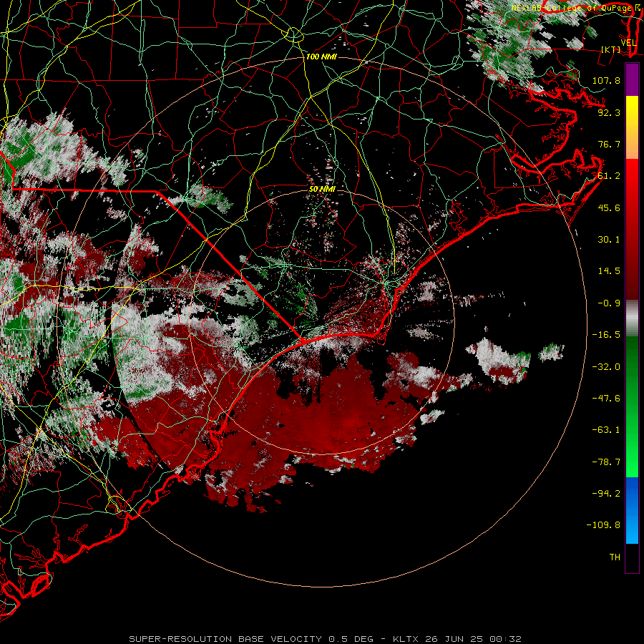Click the -47.6 velocity scale value
Screen dimensions: 644x644
point(606,399)
